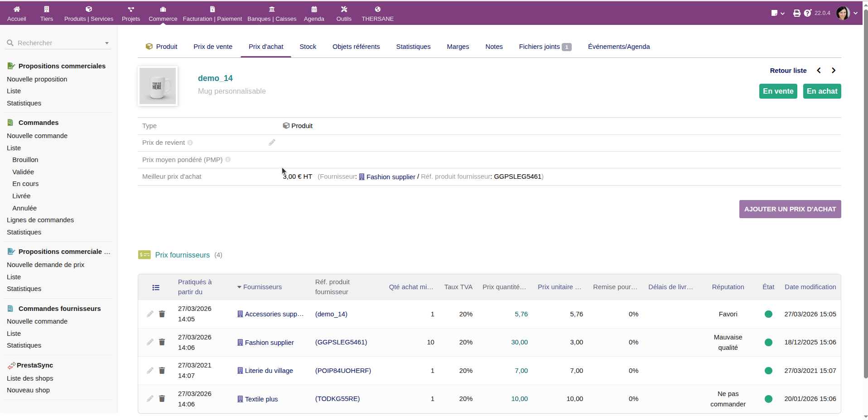The image size is (868, 420).
Task: Go to previous product arrow
Action: 819,71
